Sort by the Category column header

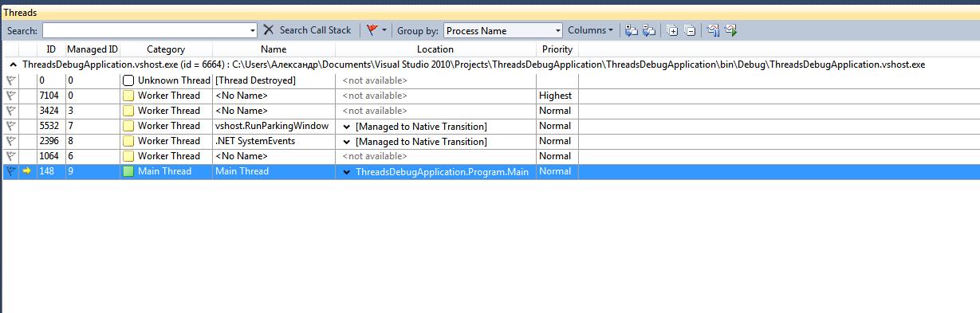[x=166, y=49]
